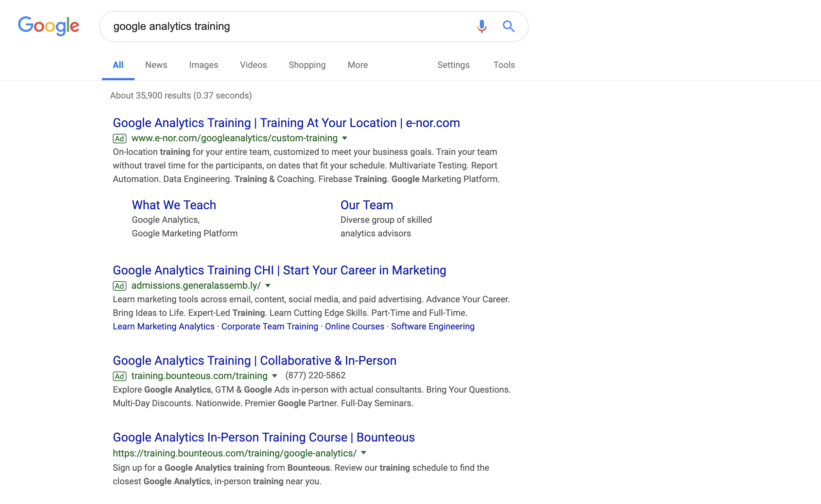Start voice search with microphone icon

482,26
